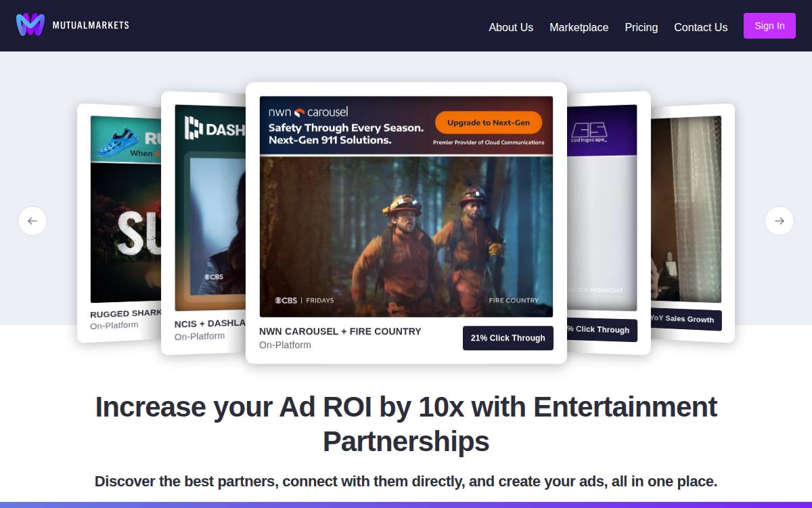Viewport: 812px width, 508px height.
Task: Select the YoY Sales Growth card image
Action: click(x=685, y=209)
